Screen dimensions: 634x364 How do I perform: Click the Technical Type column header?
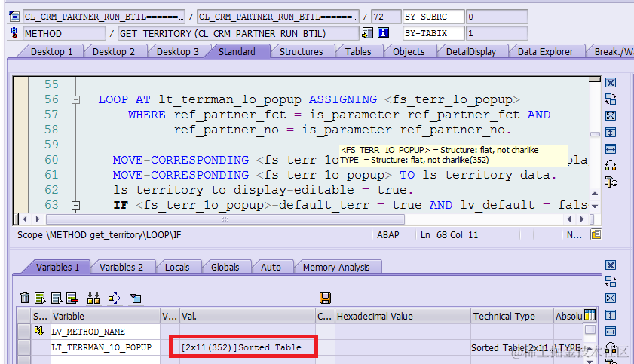point(512,316)
